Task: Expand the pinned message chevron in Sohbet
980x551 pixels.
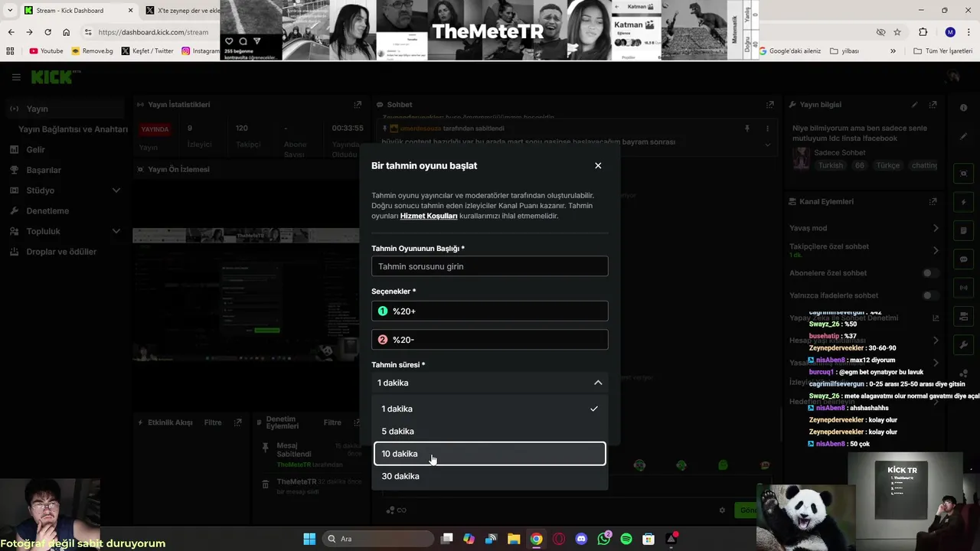Action: 768,144
